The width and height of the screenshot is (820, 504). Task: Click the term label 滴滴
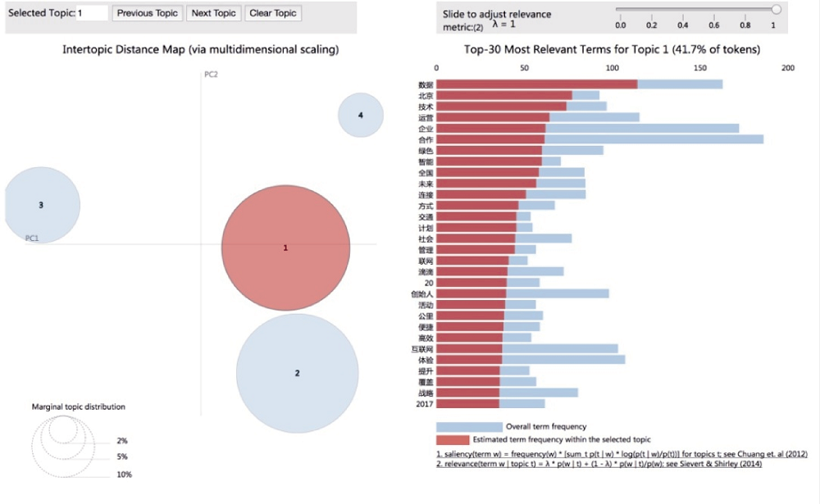(x=425, y=271)
